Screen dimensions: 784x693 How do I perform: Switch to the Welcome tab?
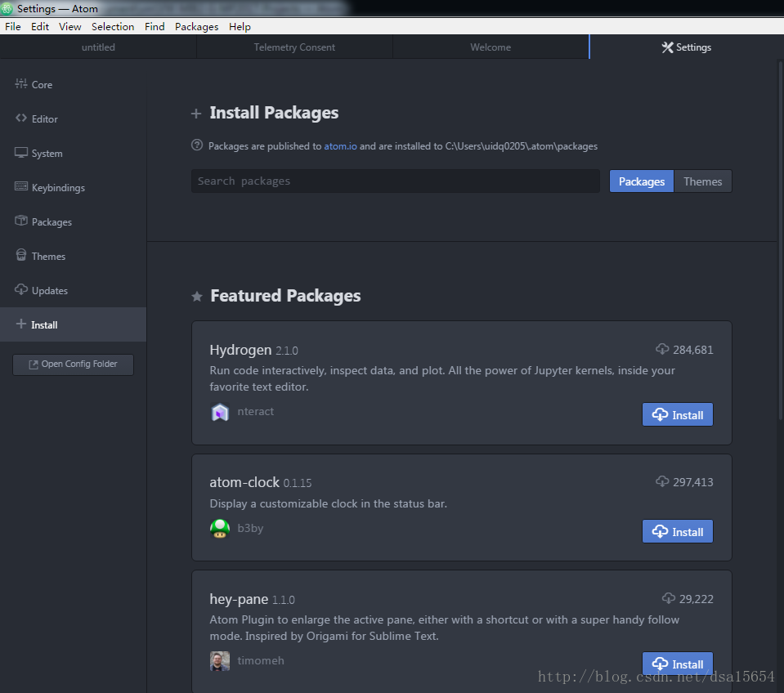tap(491, 47)
